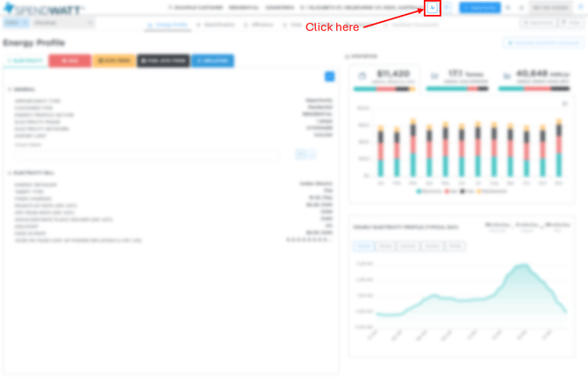The image size is (588, 383).
Task: Select the yellow energy type tab
Action: (114, 61)
